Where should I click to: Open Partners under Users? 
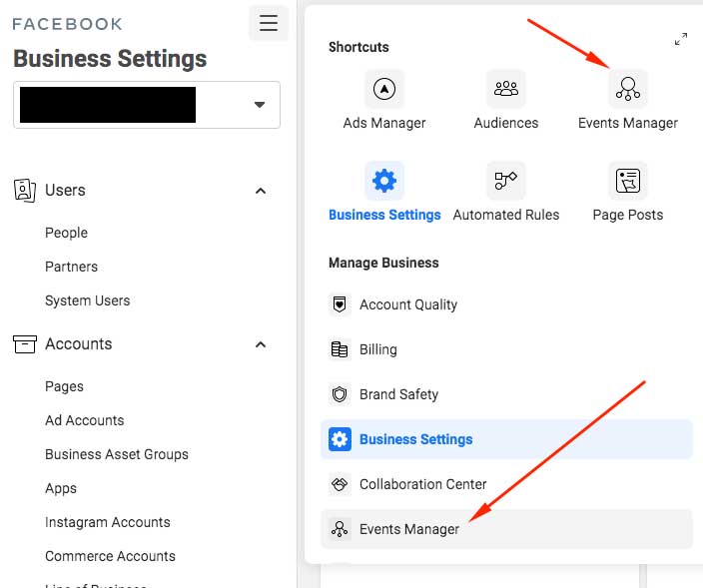pyautogui.click(x=71, y=267)
